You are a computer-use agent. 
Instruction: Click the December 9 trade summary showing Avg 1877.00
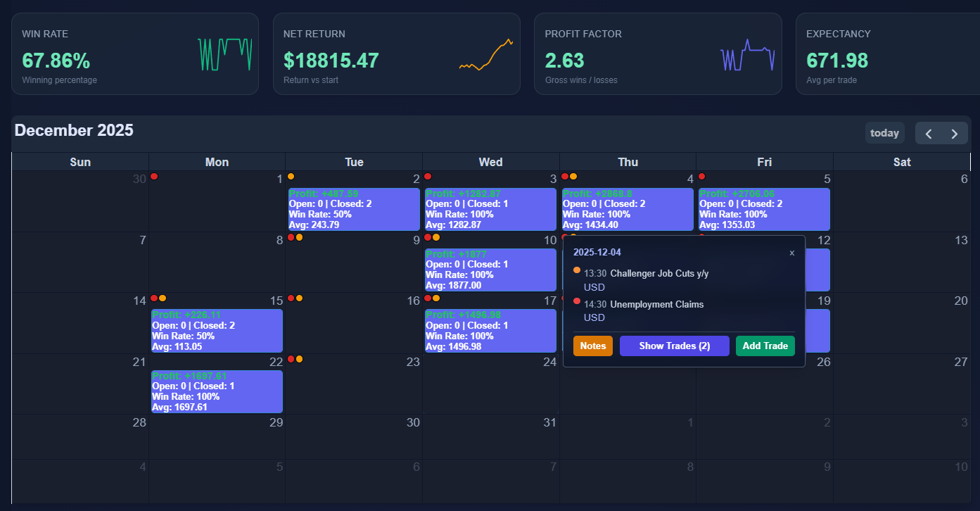[x=490, y=270]
